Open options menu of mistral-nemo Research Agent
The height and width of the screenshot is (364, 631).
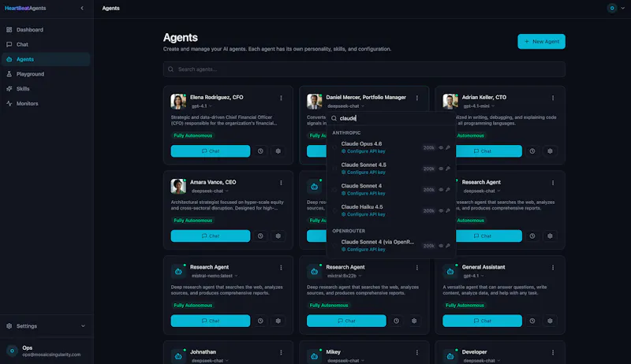[x=281, y=268]
